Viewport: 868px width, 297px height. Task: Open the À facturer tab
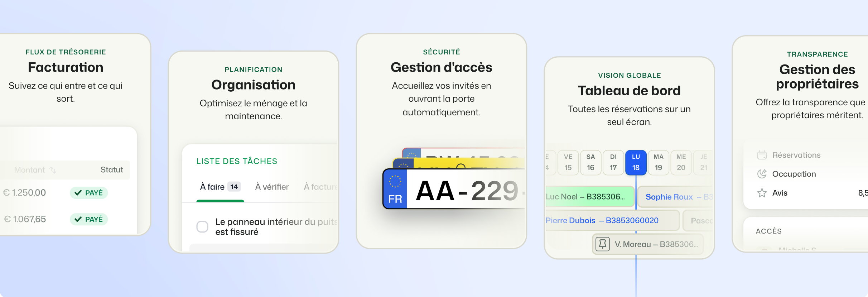click(x=320, y=187)
